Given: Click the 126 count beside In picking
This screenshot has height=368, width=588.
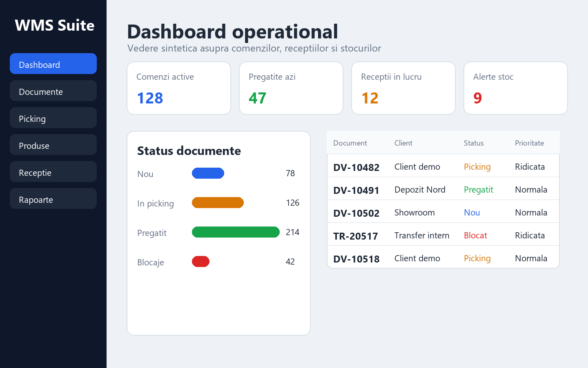Looking at the screenshot, I should coord(293,203).
